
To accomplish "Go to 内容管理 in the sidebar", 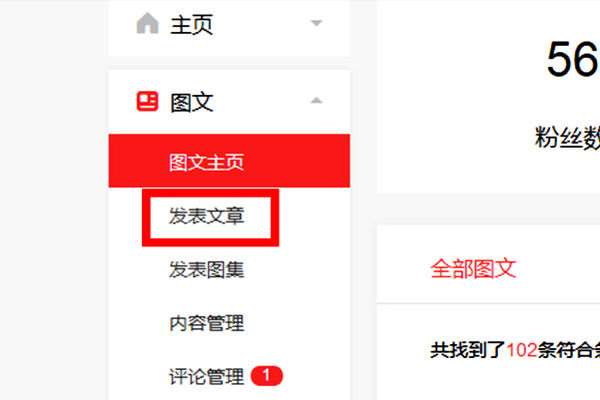I will pos(207,323).
